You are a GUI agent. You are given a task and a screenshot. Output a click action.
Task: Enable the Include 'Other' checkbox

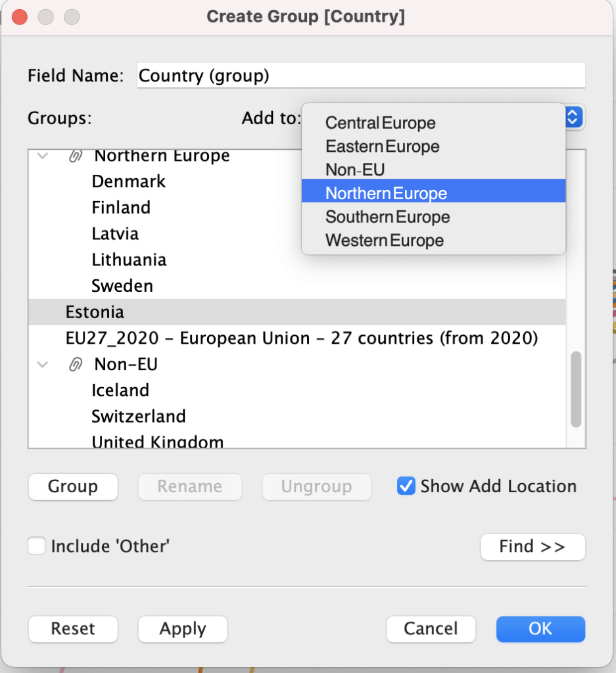tap(37, 546)
